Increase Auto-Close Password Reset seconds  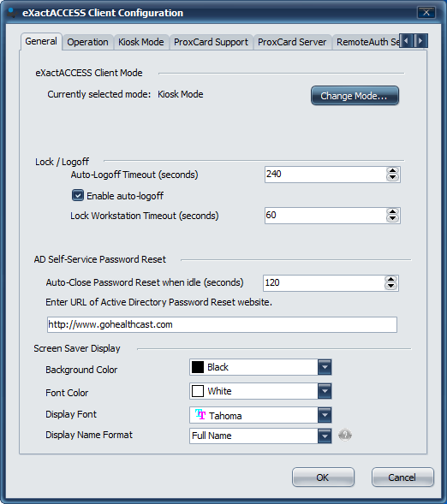pyautogui.click(x=390, y=279)
